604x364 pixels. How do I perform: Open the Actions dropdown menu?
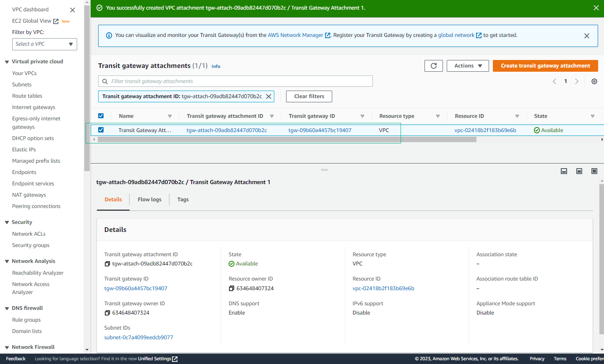[x=468, y=66]
